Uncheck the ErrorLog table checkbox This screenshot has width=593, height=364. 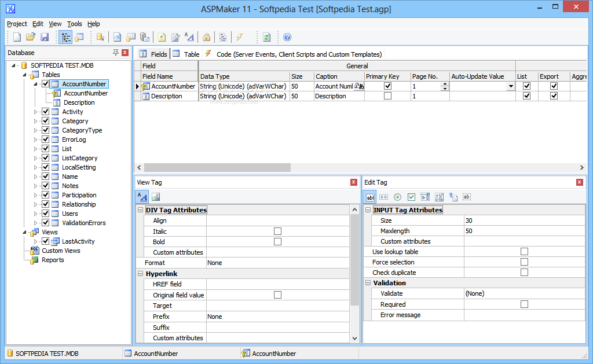point(45,139)
